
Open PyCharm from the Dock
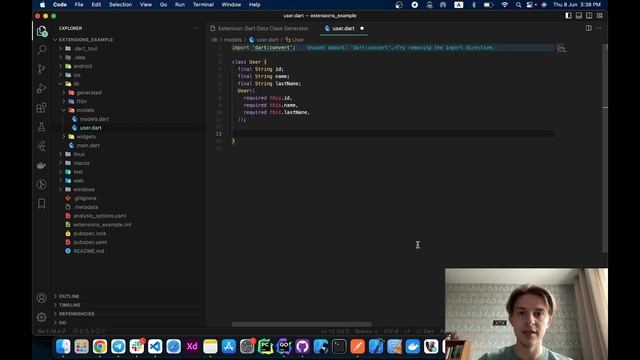coord(265,347)
